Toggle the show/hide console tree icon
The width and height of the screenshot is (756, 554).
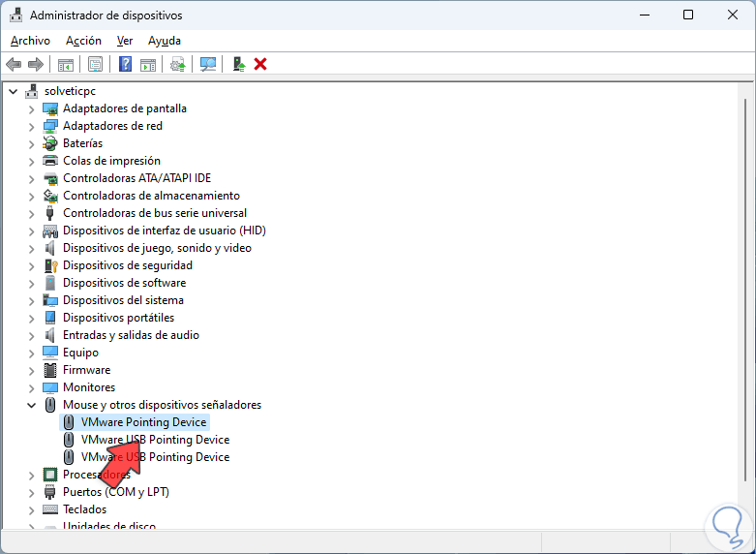pos(66,64)
